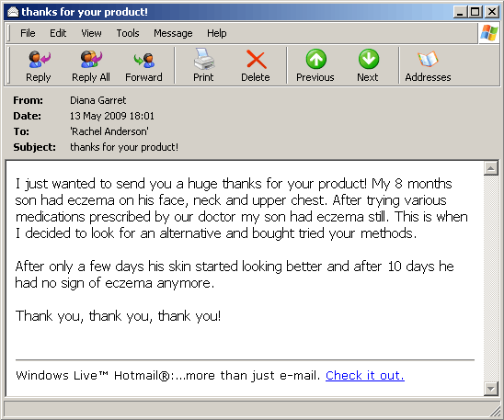Open the File menu
The height and width of the screenshot is (420, 504).
click(28, 33)
